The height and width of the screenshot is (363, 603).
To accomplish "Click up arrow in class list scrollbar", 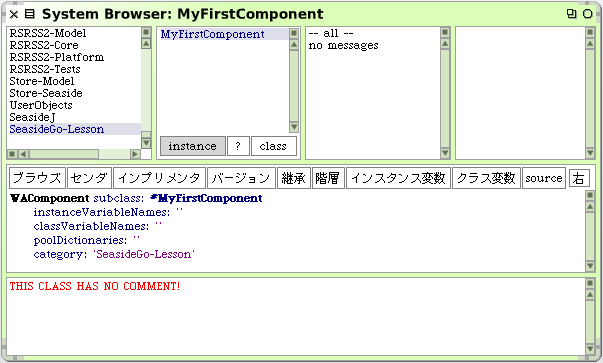I will point(294,45).
